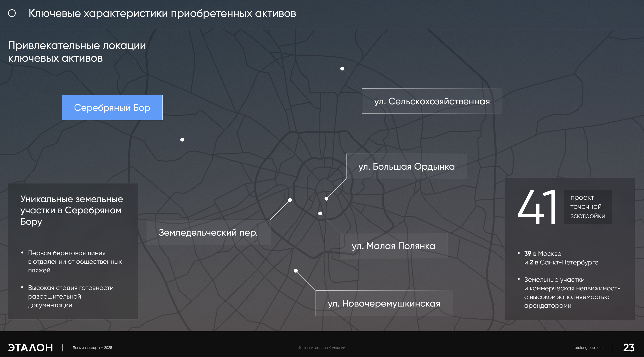Click the large 41 projects number
Image resolution: width=644 pixels, height=357 pixels.
point(537,207)
